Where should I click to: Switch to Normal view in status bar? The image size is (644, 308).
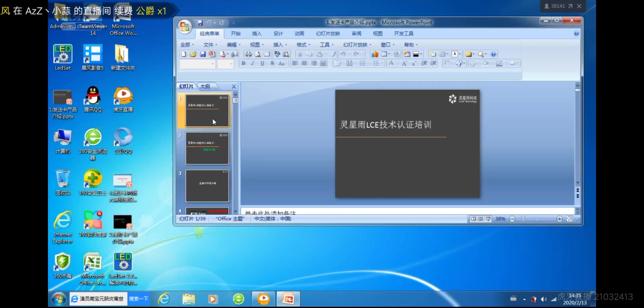pos(474,219)
